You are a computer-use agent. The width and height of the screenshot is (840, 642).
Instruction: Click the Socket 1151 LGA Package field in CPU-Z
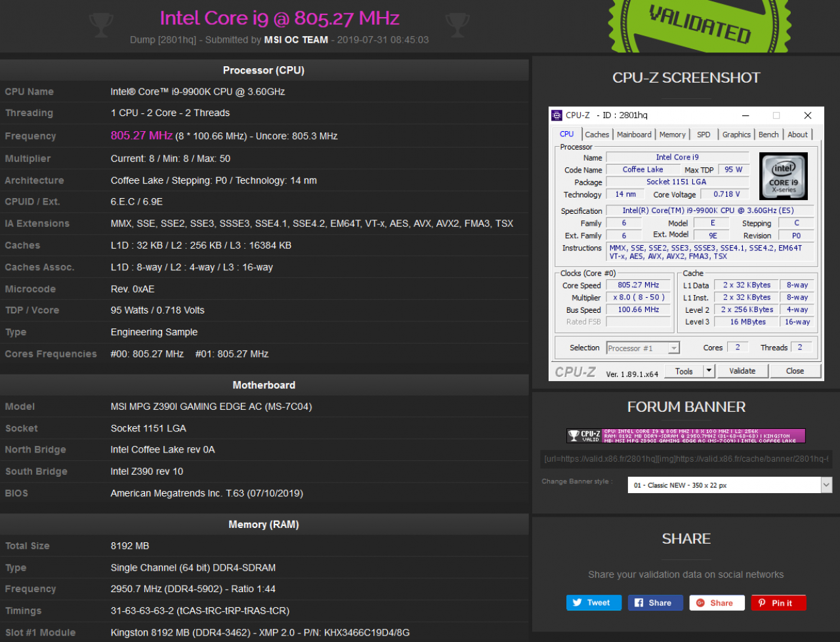(677, 182)
